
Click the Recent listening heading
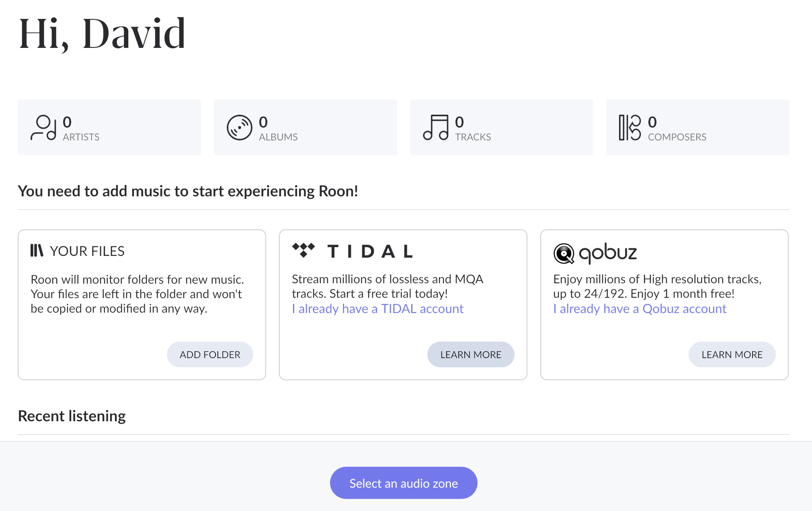72,416
